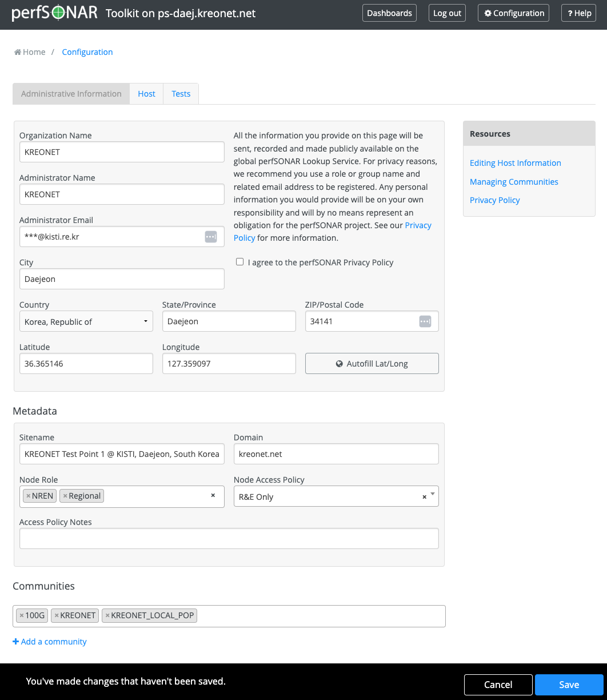The width and height of the screenshot is (607, 700).
Task: Click the password manager icon in Administrator Email
Action: pos(211,237)
